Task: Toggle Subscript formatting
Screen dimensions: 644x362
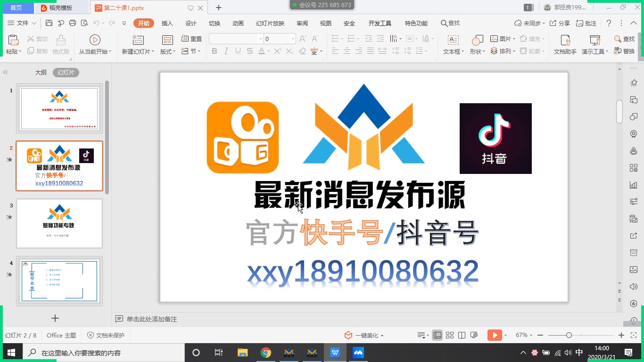Action: point(290,51)
